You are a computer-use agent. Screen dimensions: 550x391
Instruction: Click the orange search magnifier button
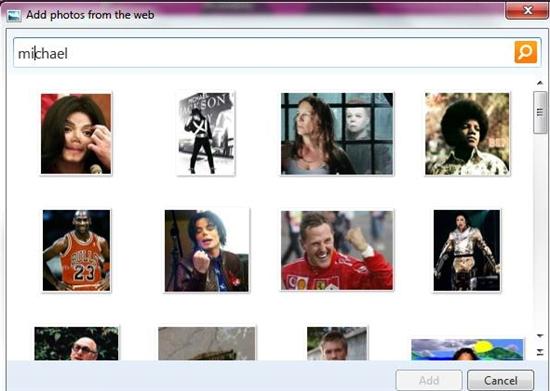(x=525, y=52)
